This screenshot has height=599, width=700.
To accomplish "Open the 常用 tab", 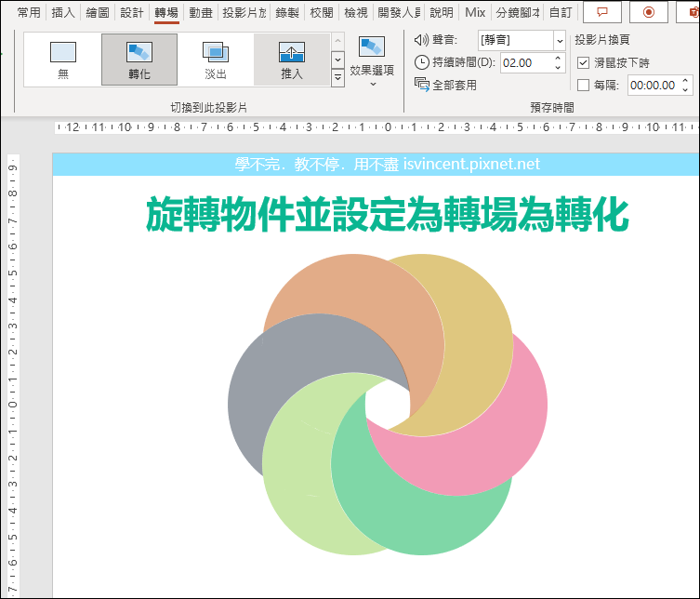I will (29, 12).
